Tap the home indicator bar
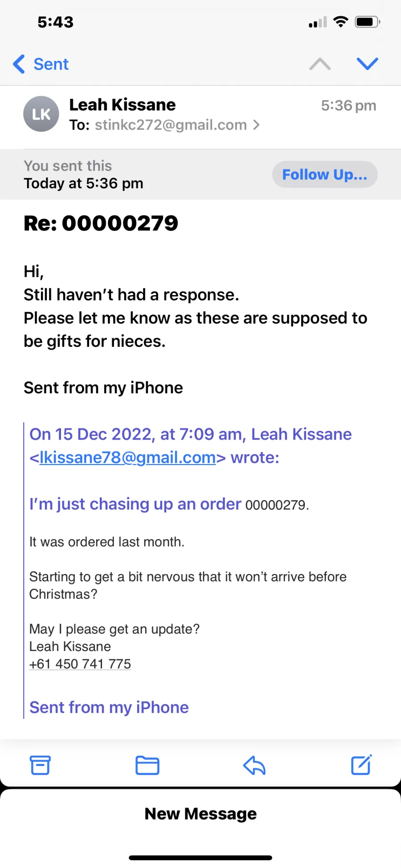This screenshot has width=401, height=868. coord(200,858)
